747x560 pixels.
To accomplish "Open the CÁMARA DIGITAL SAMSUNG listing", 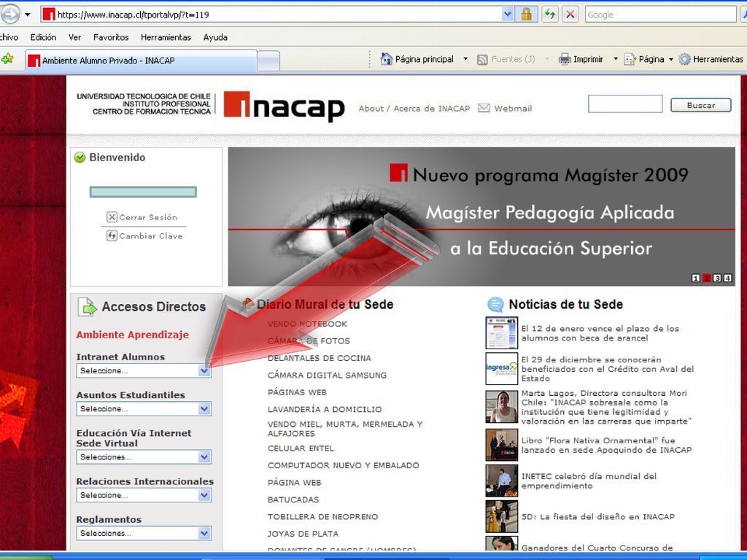I will (327, 376).
